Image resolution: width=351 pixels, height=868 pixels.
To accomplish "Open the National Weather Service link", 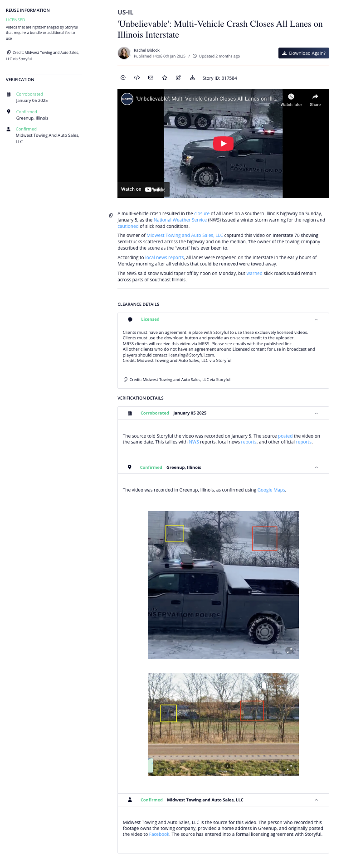I will pos(180,220).
